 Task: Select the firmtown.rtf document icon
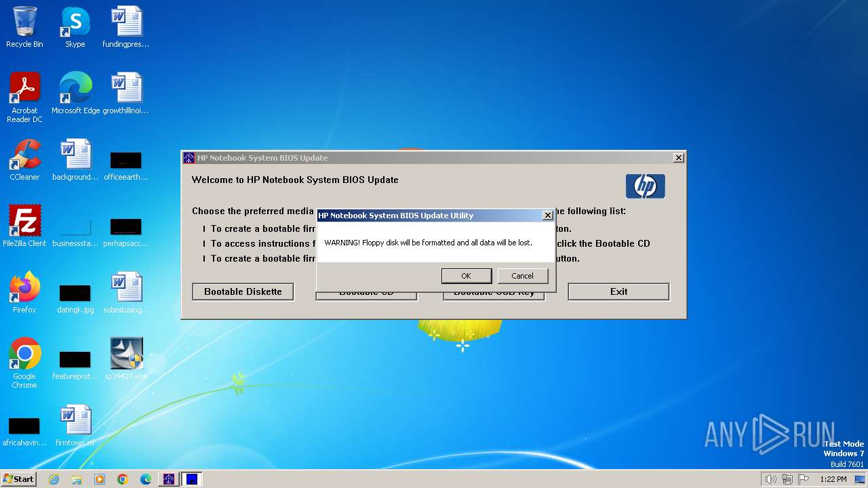pyautogui.click(x=75, y=426)
